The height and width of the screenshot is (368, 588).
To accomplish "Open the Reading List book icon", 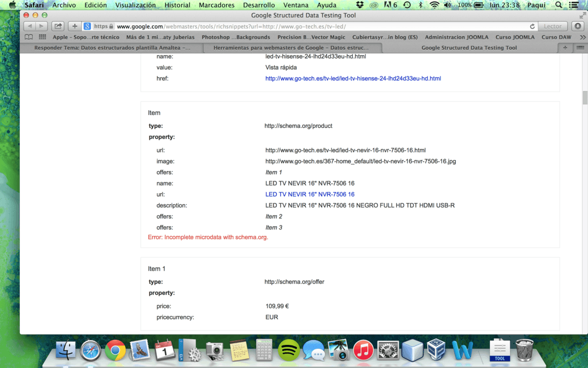I will 28,37.
